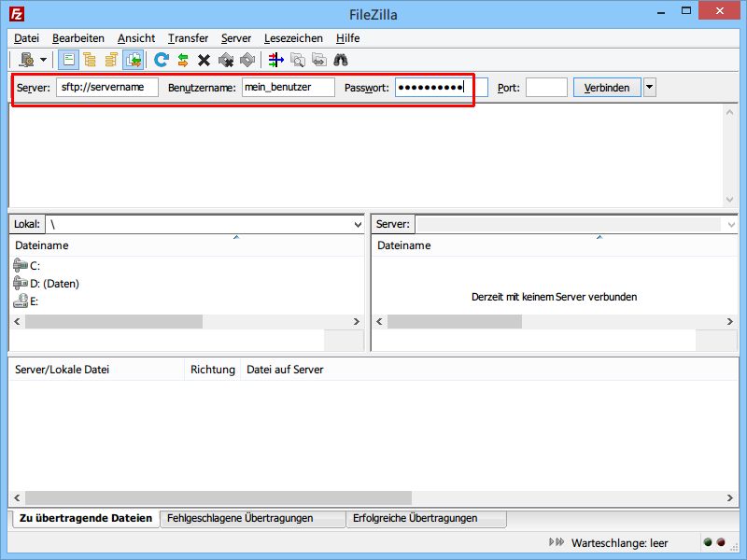This screenshot has width=747, height=560.
Task: Sort server list by Dateiname header
Action: coord(404,245)
